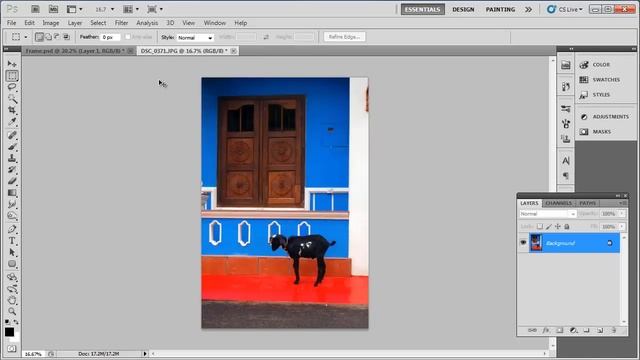
Task: Toggle the Anti-alias checkbox
Action: pyautogui.click(x=128, y=37)
